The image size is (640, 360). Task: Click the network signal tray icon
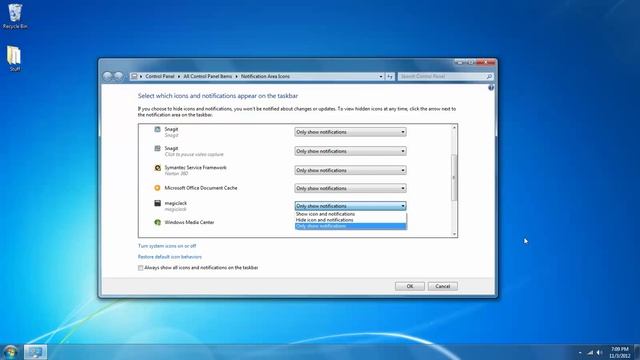[x=590, y=352]
